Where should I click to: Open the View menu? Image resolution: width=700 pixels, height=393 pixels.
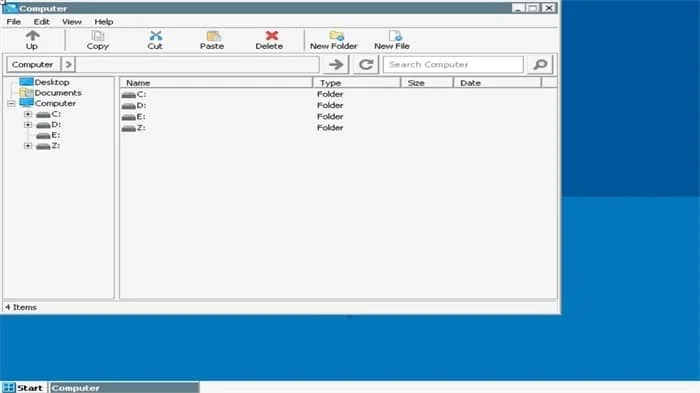pyautogui.click(x=71, y=21)
